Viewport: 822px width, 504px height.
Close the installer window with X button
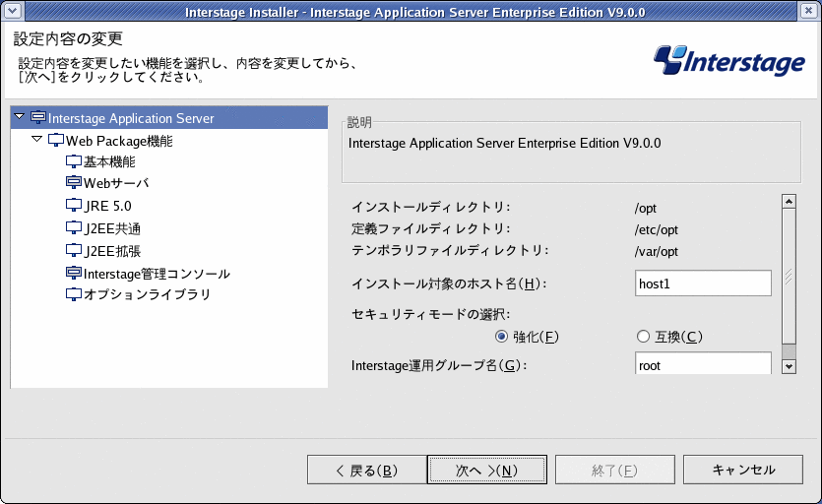pos(809,11)
